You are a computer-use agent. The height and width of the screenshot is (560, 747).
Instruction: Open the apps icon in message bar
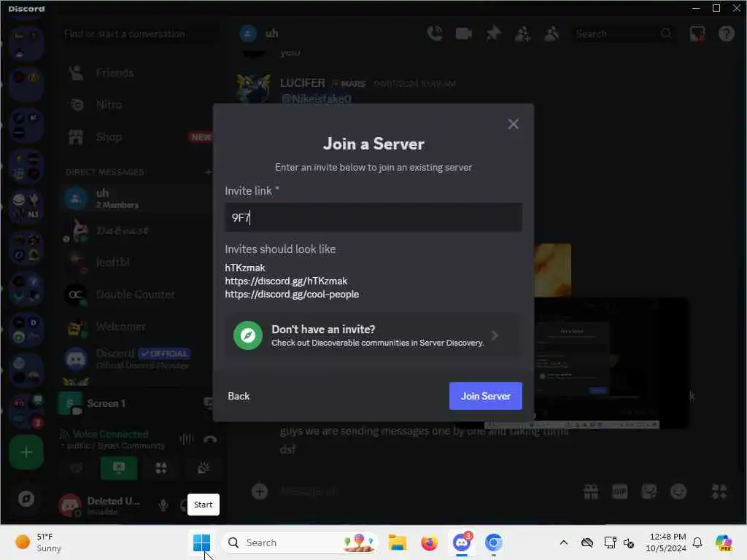(x=719, y=491)
